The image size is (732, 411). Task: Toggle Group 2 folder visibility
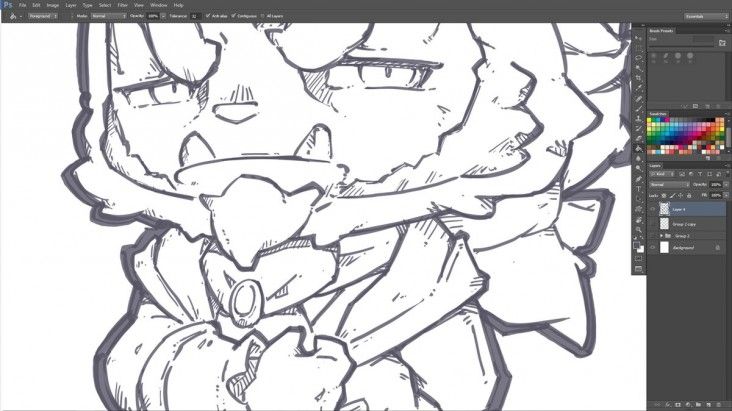(x=652, y=236)
